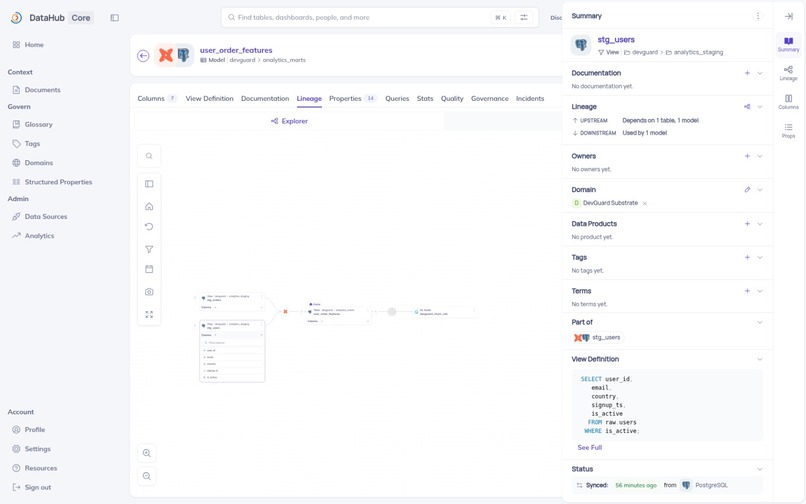
Task: Add terms with the plus icon
Action: coord(747,291)
